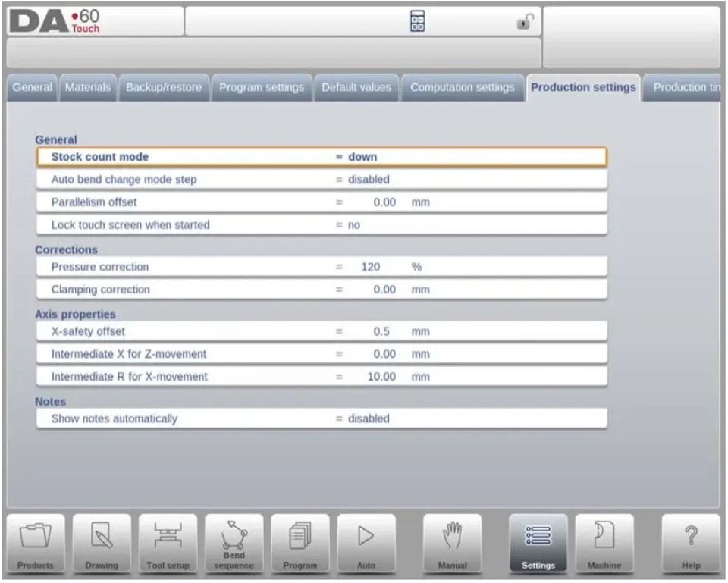Start Auto mode play icon
Screen dimensions: 728x583
[x=366, y=544]
